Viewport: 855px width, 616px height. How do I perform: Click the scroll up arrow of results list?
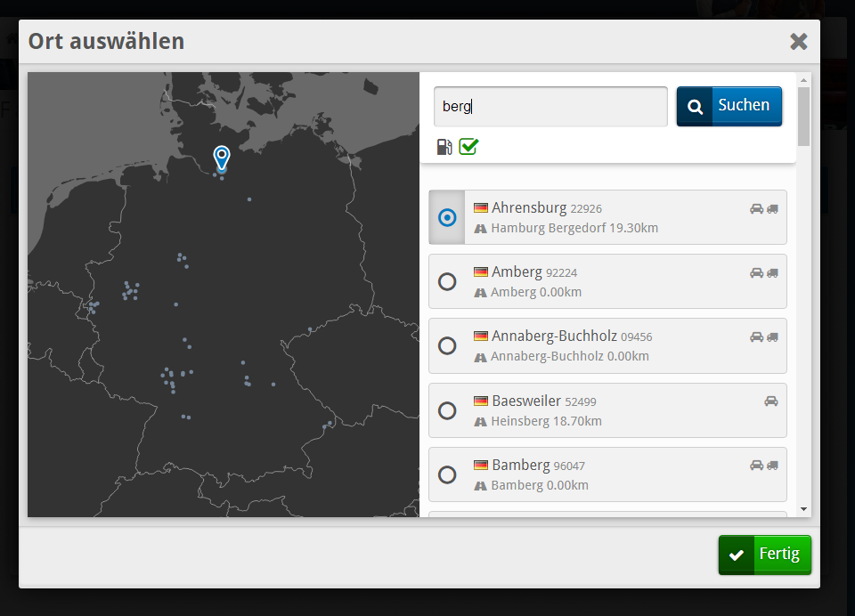[x=803, y=80]
